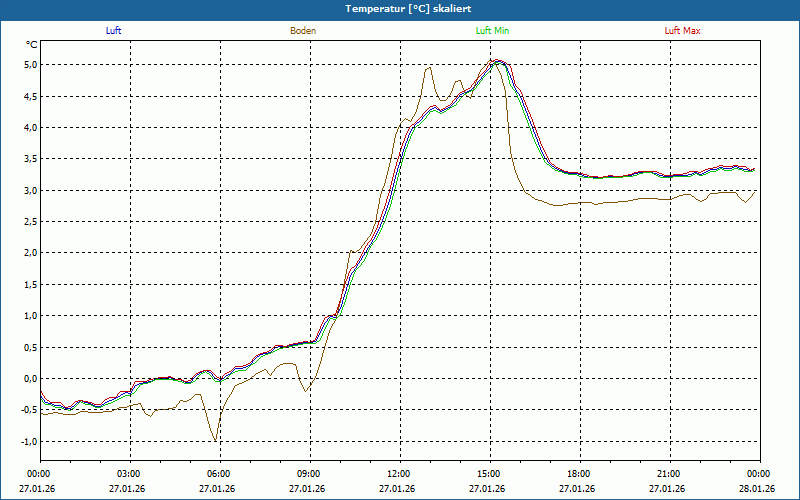Click the chart title 'Temperatur [°C] skaliert'
The image size is (800, 500).
point(400,8)
